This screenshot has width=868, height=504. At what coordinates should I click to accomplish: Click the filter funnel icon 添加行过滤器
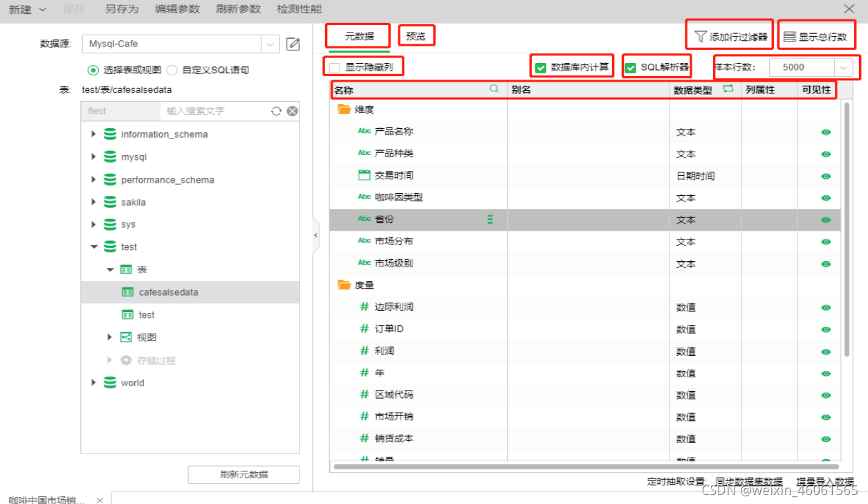click(x=701, y=37)
